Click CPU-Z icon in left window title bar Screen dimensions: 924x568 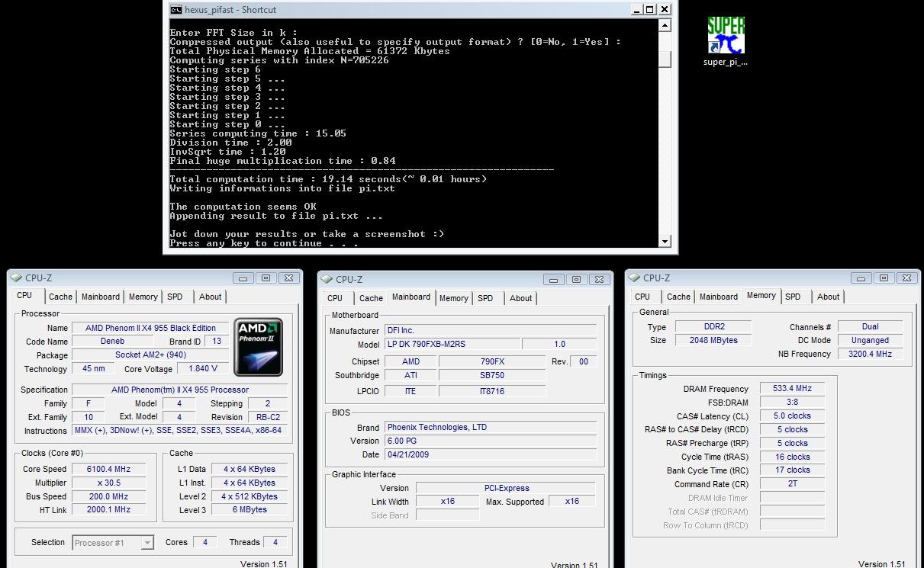tap(18, 278)
